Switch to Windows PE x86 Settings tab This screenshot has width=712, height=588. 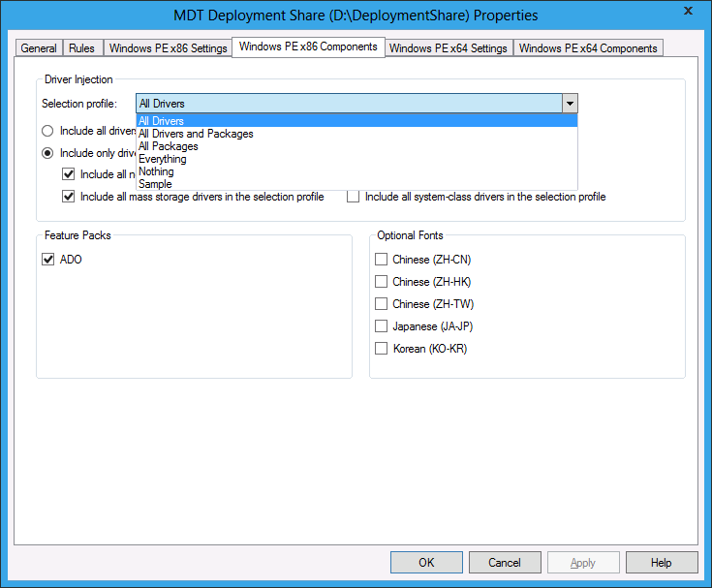168,48
